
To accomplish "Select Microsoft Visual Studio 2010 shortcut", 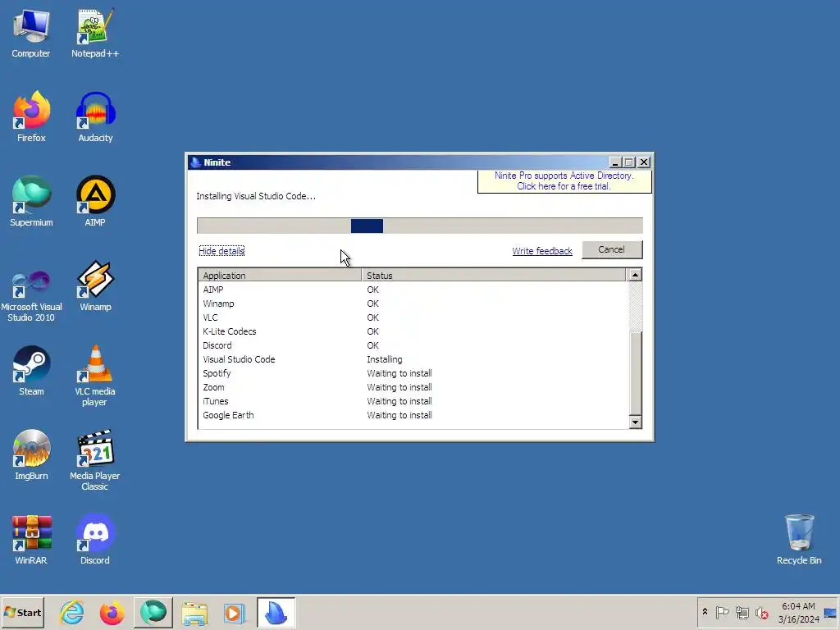I will tap(31, 296).
